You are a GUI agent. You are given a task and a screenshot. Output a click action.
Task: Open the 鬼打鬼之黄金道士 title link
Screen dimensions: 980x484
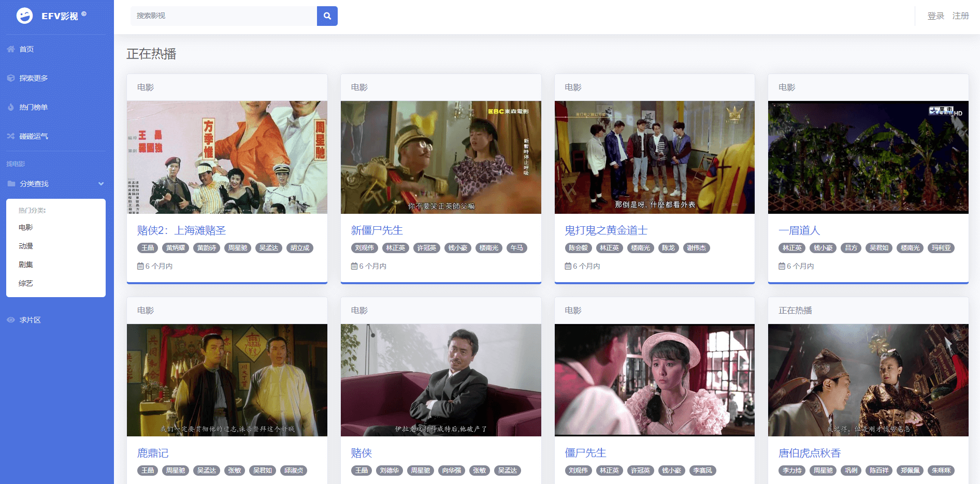607,230
